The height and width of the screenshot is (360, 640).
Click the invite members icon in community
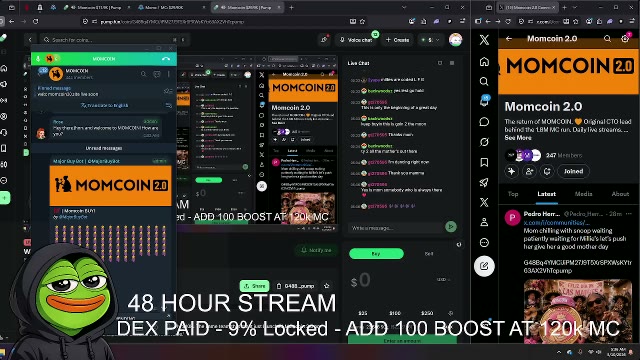(529, 171)
